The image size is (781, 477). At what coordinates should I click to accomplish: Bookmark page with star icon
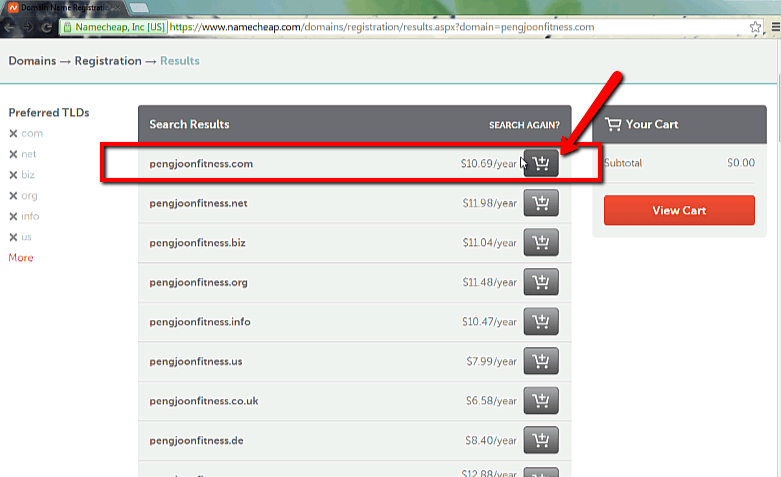coord(756,27)
